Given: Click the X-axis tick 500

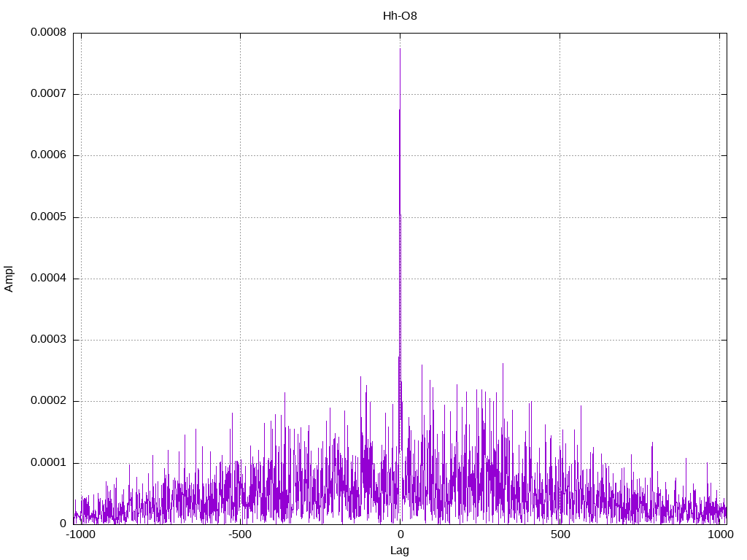Looking at the screenshot, I should point(560,534).
